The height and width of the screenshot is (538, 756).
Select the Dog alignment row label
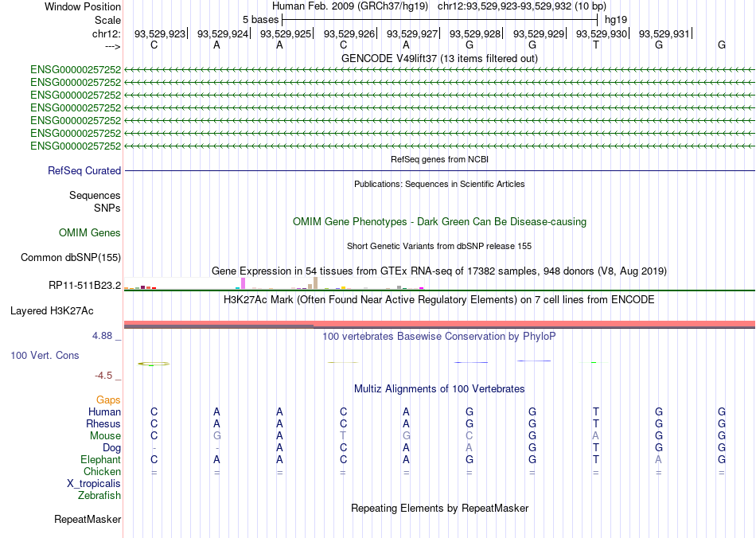[x=111, y=448]
